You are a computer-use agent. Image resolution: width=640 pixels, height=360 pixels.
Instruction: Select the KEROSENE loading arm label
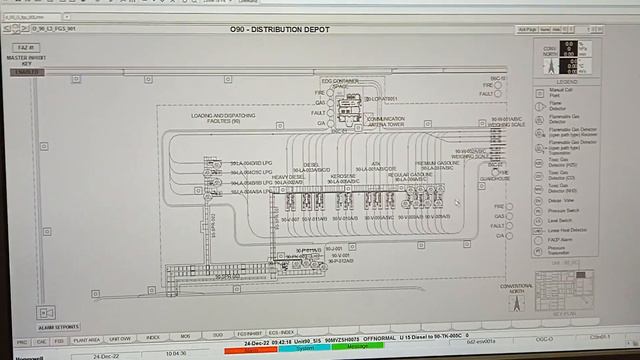(x=343, y=179)
